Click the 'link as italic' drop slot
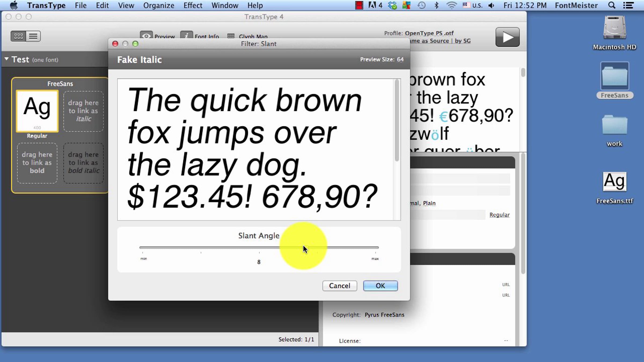This screenshot has height=362, width=644. [83, 111]
